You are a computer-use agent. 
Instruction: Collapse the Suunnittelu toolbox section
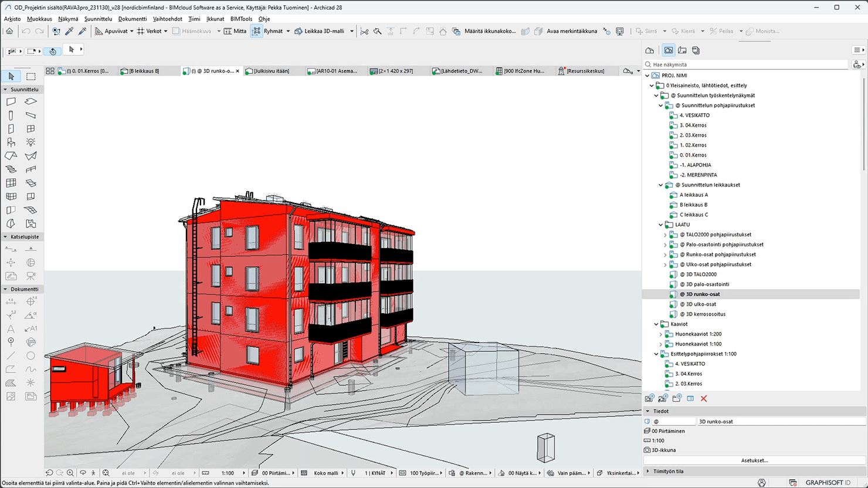(6, 90)
